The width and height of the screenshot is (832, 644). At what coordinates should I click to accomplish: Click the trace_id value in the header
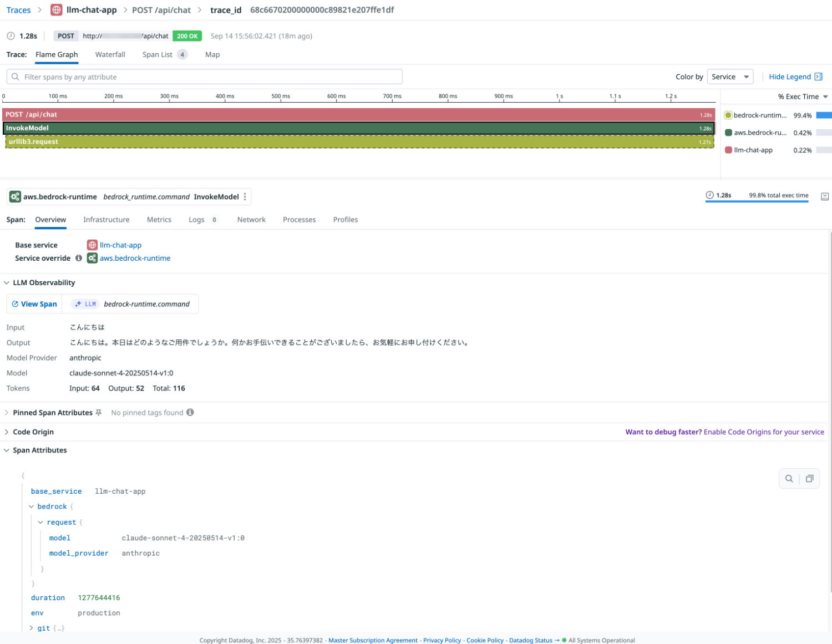322,10
